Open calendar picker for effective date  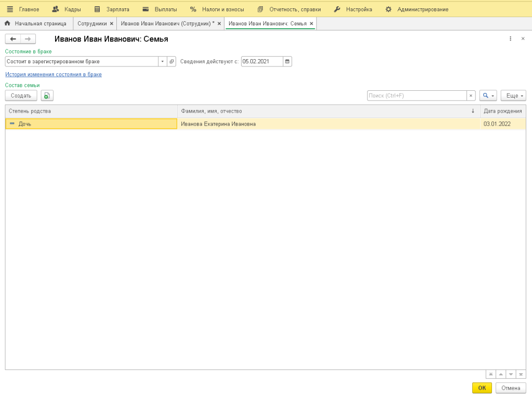pyautogui.click(x=287, y=61)
